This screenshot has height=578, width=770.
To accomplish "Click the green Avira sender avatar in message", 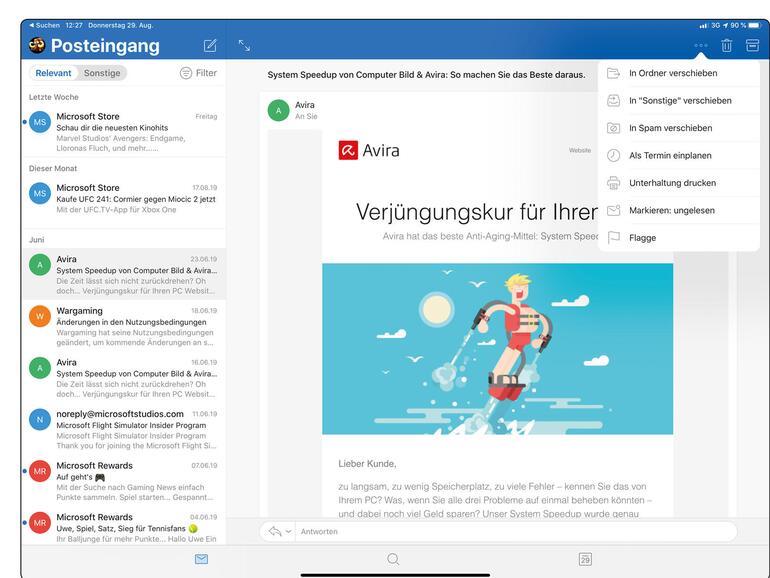I will (278, 110).
